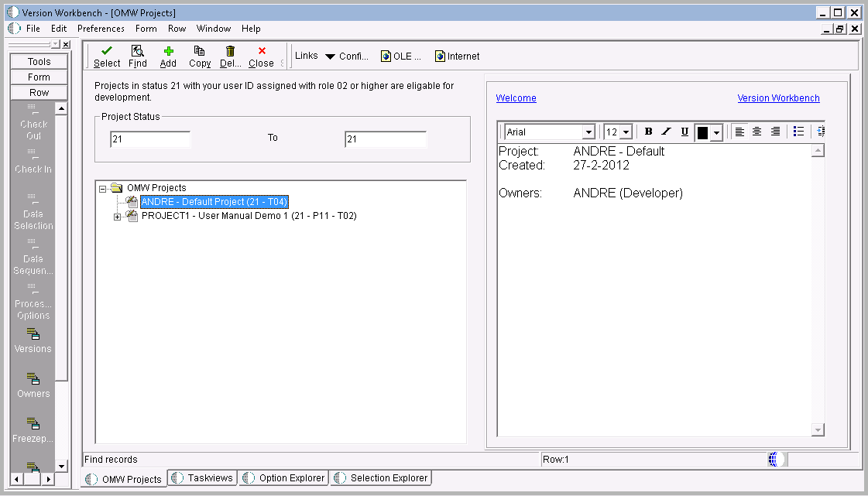Click the Add toolbar icon
868x496 pixels.
[168, 55]
